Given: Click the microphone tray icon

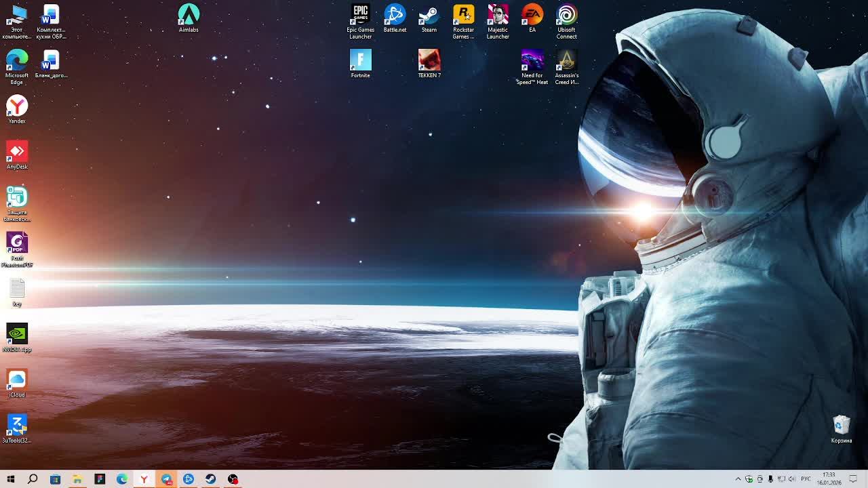Looking at the screenshot, I should [770, 479].
